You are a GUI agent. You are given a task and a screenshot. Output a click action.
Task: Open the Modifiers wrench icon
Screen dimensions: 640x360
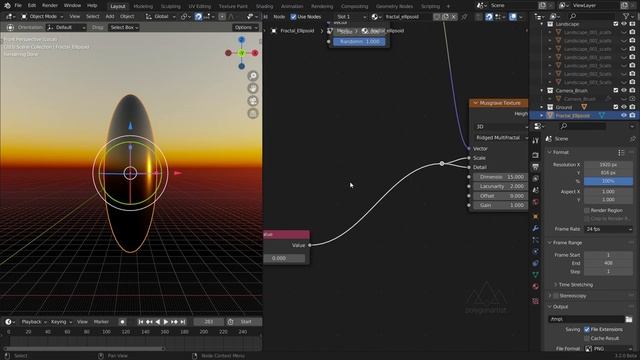tap(536, 228)
